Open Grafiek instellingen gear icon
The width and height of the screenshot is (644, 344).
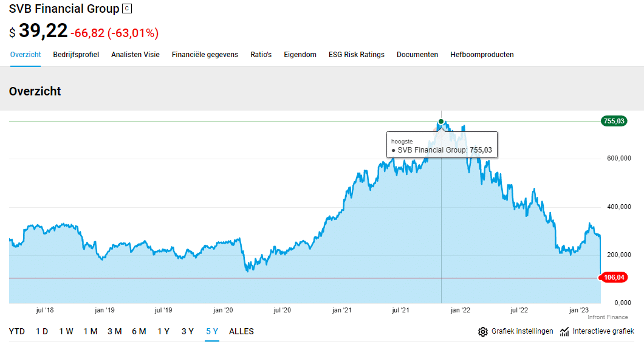point(483,332)
